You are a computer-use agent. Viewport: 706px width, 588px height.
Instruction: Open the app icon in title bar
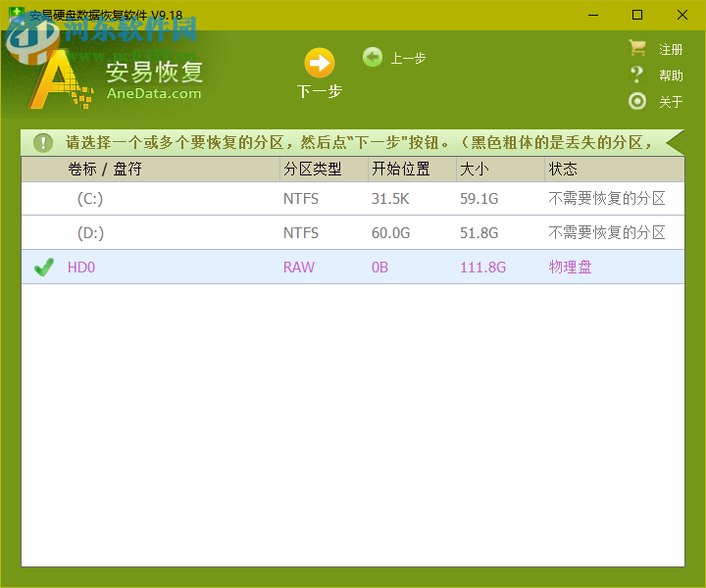point(17,15)
